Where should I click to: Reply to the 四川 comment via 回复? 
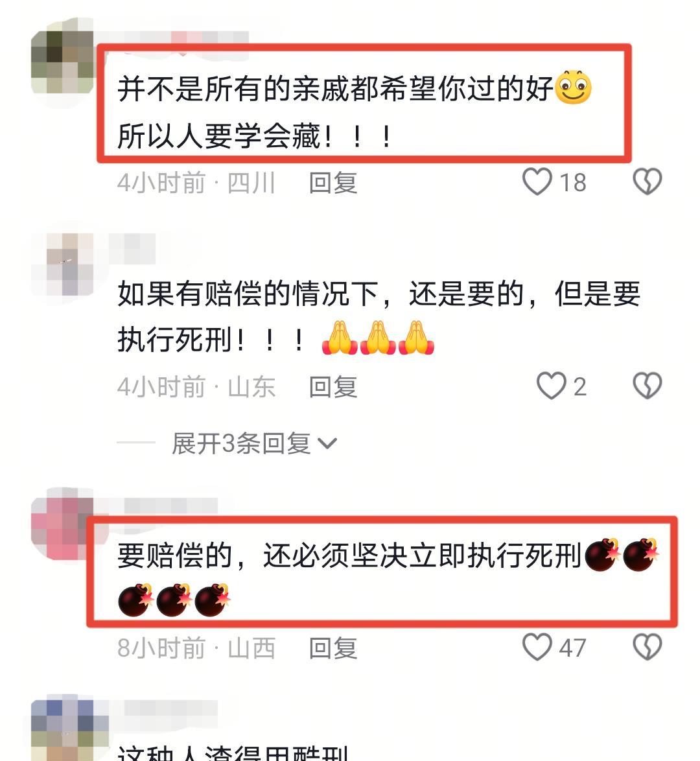pyautogui.click(x=333, y=183)
